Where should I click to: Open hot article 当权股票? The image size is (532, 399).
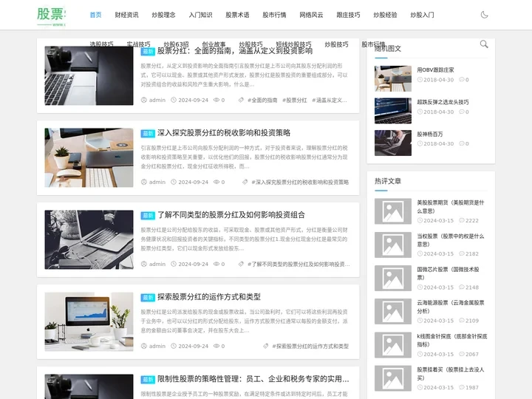451,240
